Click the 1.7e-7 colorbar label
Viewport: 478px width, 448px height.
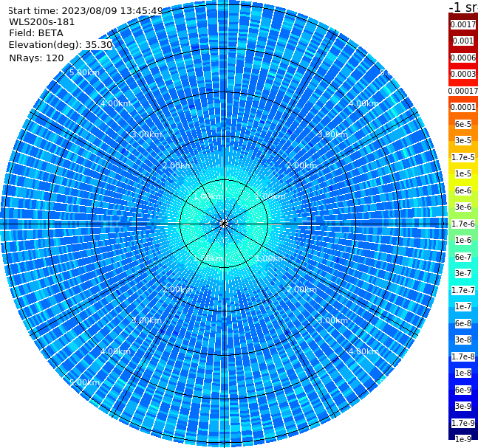pyautogui.click(x=463, y=290)
